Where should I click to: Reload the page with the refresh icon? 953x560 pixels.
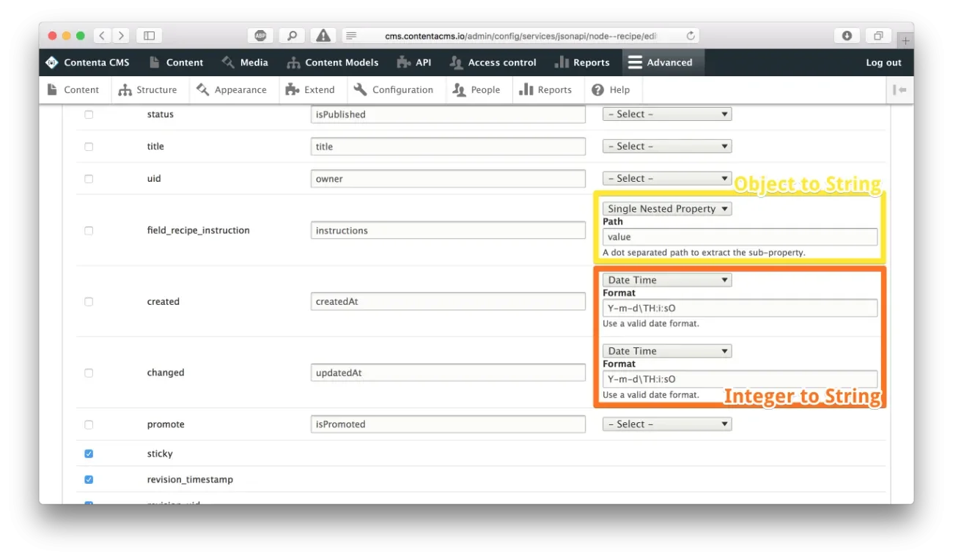point(690,35)
